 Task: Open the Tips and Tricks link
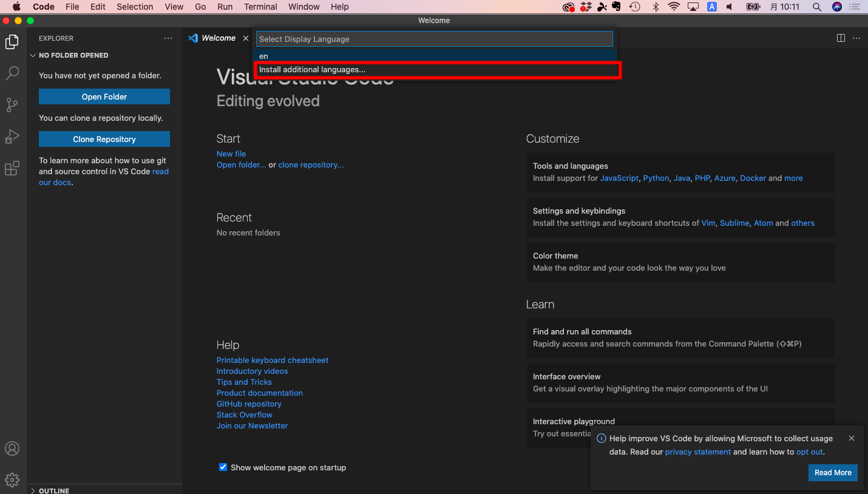[244, 382]
